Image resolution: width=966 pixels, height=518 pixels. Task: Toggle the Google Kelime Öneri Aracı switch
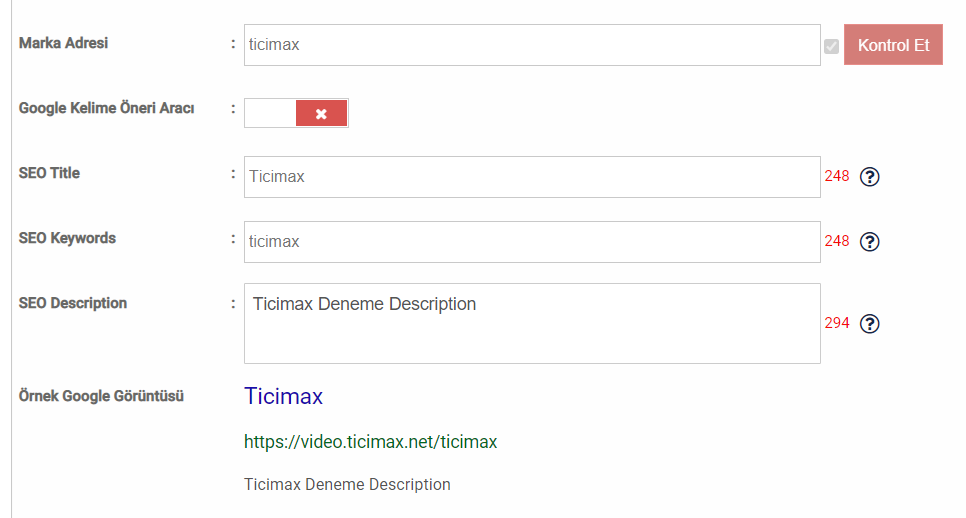coord(296,113)
